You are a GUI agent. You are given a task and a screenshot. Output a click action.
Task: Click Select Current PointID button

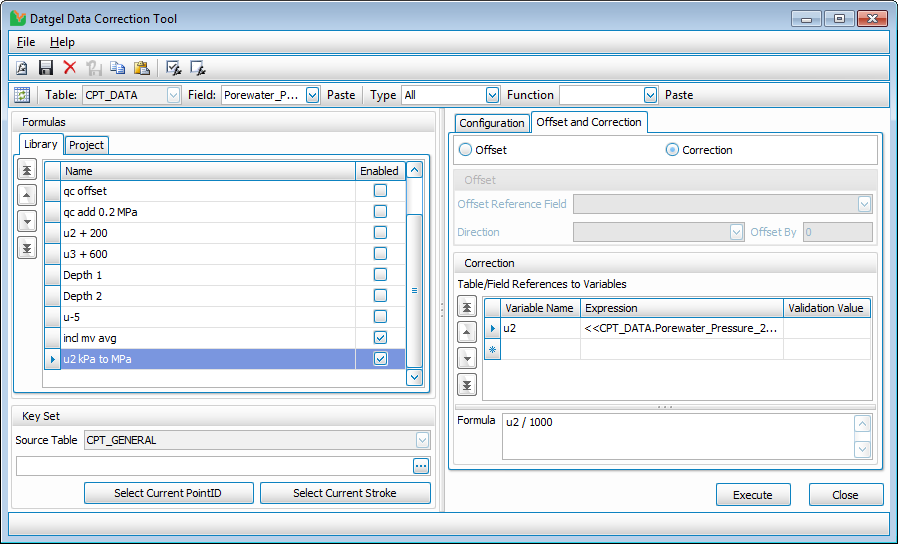click(x=169, y=493)
